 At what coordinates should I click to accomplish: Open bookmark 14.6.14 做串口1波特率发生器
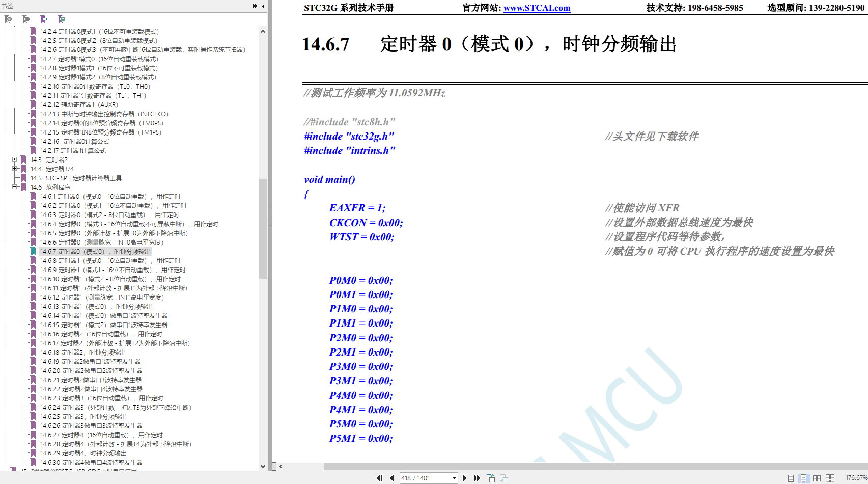tap(104, 315)
